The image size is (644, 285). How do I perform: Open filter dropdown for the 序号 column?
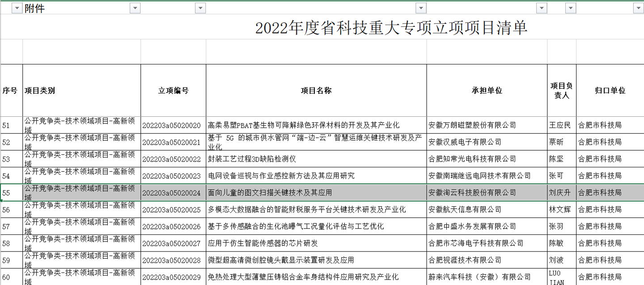click(17, 8)
